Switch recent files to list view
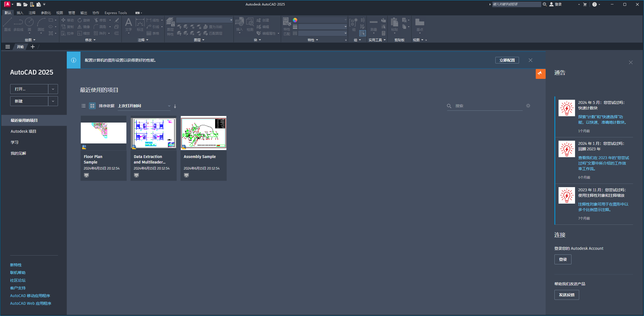This screenshot has height=316, width=644. [84, 106]
